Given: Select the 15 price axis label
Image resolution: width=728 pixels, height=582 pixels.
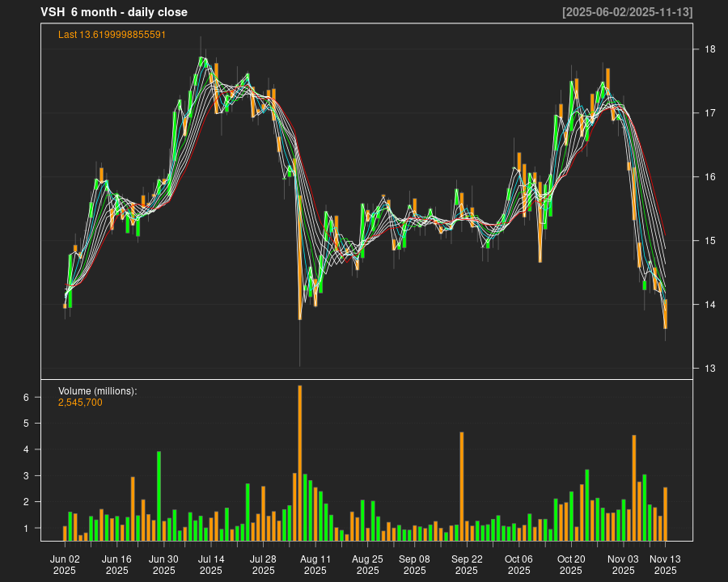Looking at the screenshot, I should pyautogui.click(x=709, y=241).
